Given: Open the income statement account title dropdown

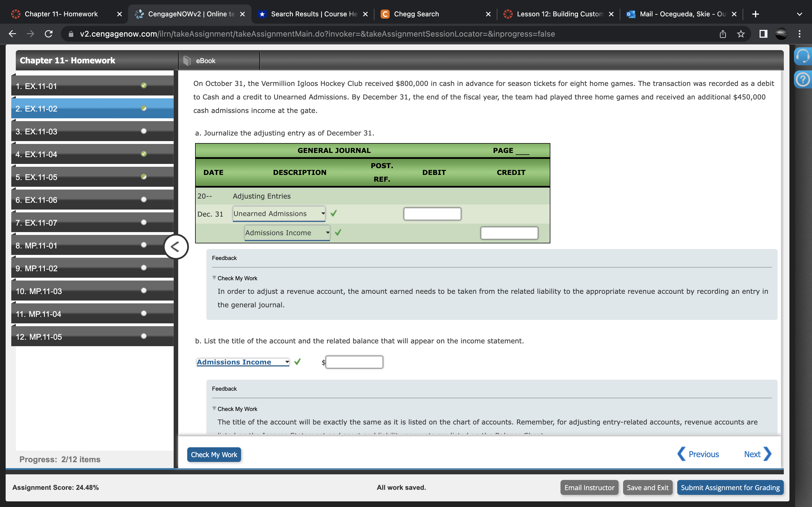Looking at the screenshot, I should click(x=242, y=362).
